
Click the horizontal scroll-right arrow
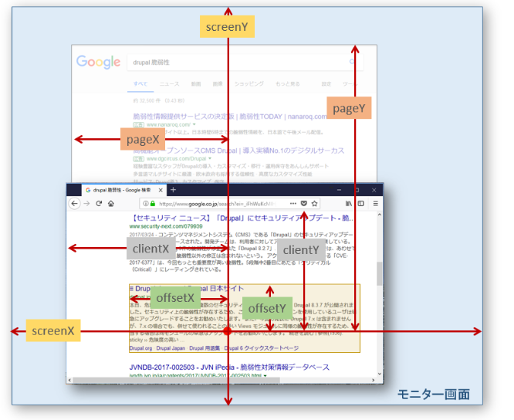click(x=373, y=380)
